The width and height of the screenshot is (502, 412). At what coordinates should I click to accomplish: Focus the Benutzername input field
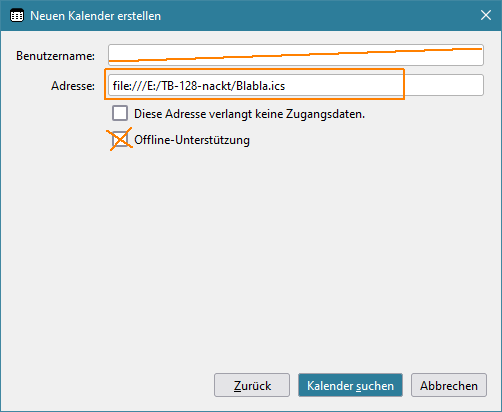pos(296,55)
